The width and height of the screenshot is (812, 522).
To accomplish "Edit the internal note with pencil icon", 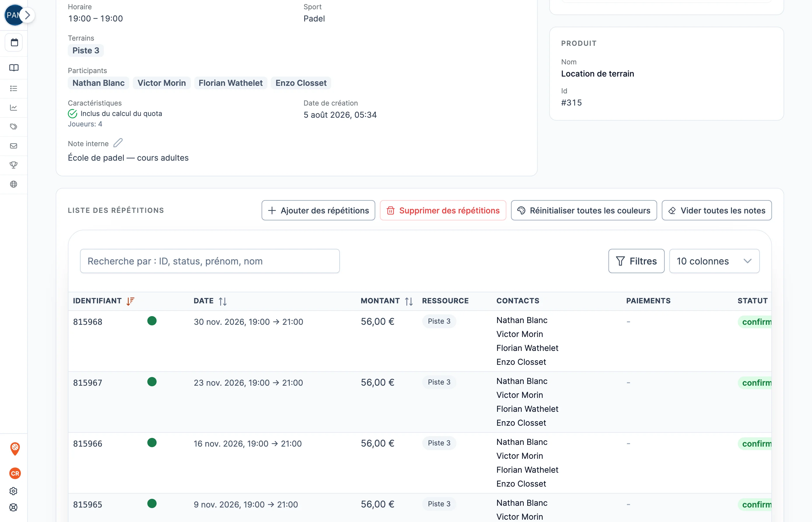I will pyautogui.click(x=118, y=143).
